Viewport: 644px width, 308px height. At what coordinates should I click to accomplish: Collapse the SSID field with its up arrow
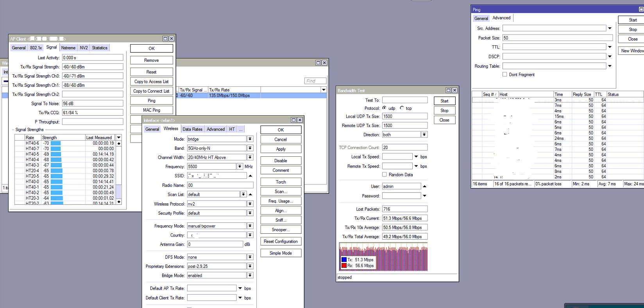tap(250, 176)
